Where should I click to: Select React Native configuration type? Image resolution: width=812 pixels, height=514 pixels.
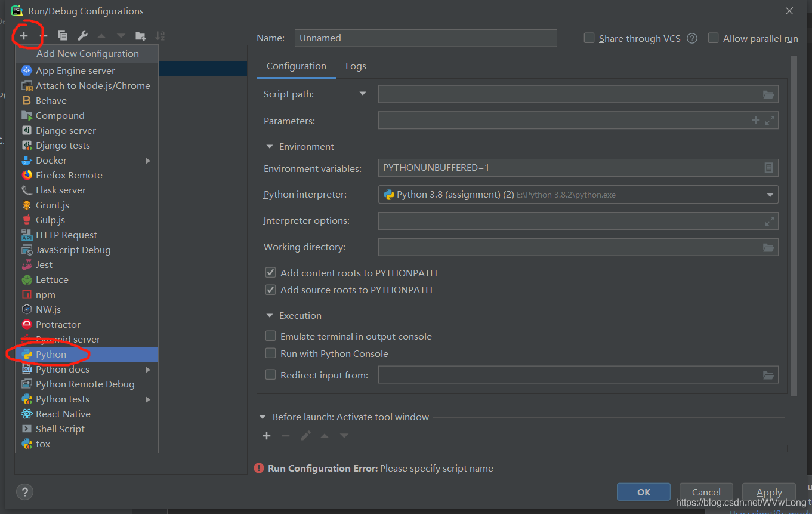point(87,414)
